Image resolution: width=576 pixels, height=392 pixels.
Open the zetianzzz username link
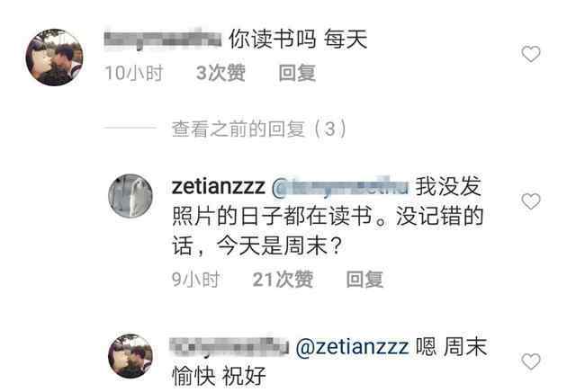(x=218, y=186)
